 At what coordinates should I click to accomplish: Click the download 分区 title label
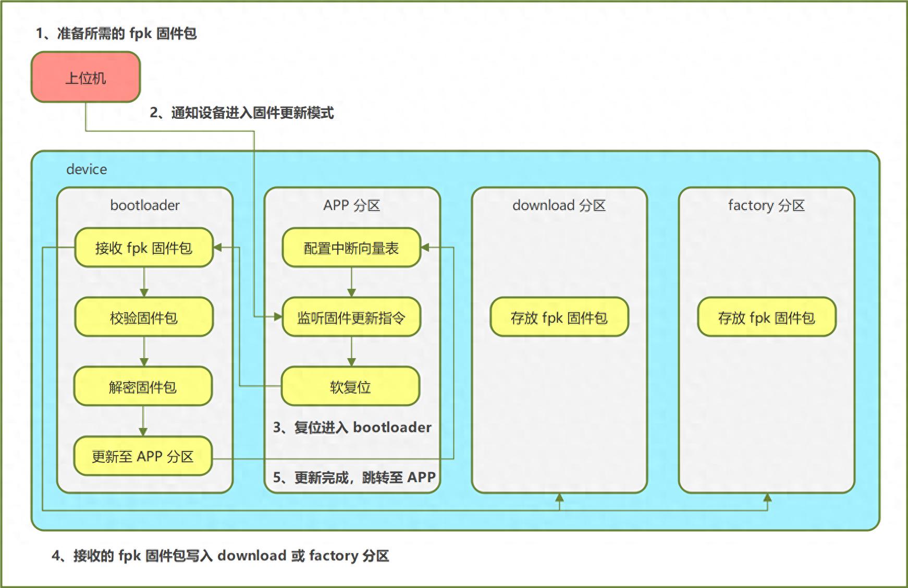coord(559,205)
